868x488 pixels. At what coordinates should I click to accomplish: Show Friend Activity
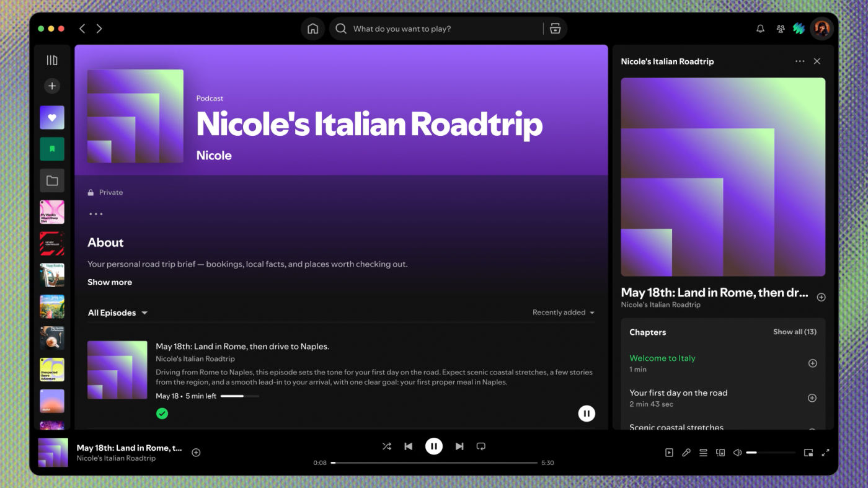tap(780, 29)
